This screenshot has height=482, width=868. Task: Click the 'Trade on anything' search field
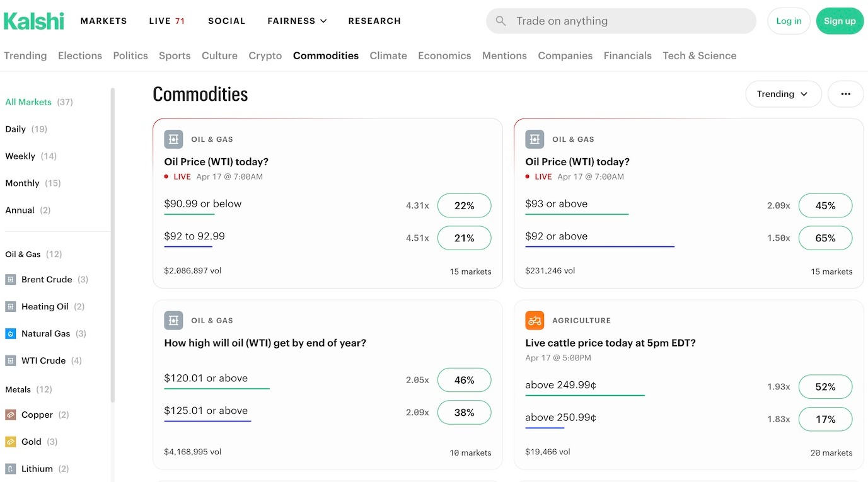pyautogui.click(x=621, y=21)
